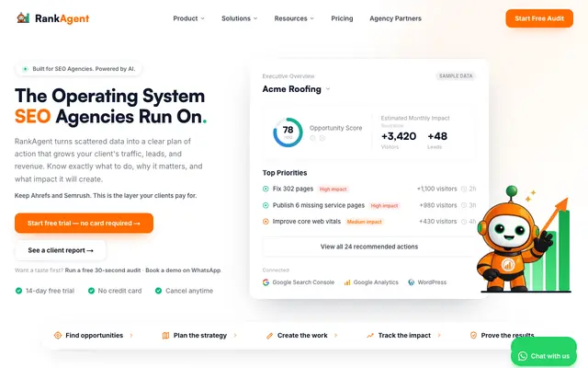Viewport: 588px width, 368px height.
Task: Click the Create the work pencil icon
Action: point(269,335)
